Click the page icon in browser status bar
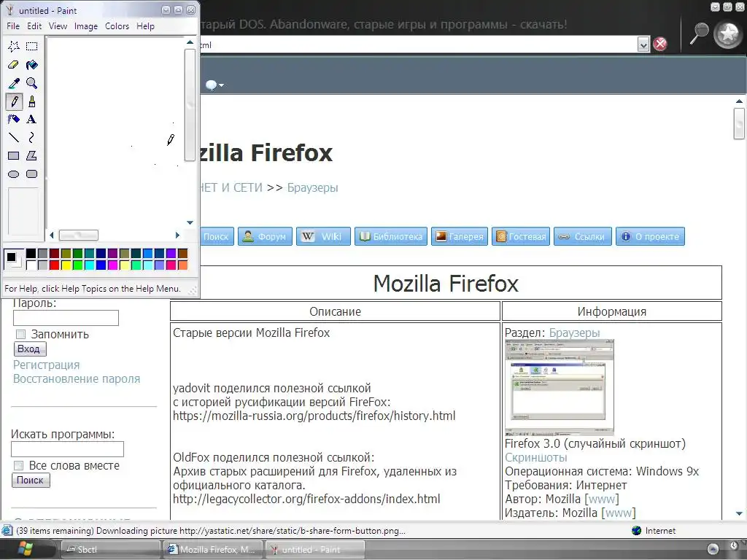 point(7,531)
